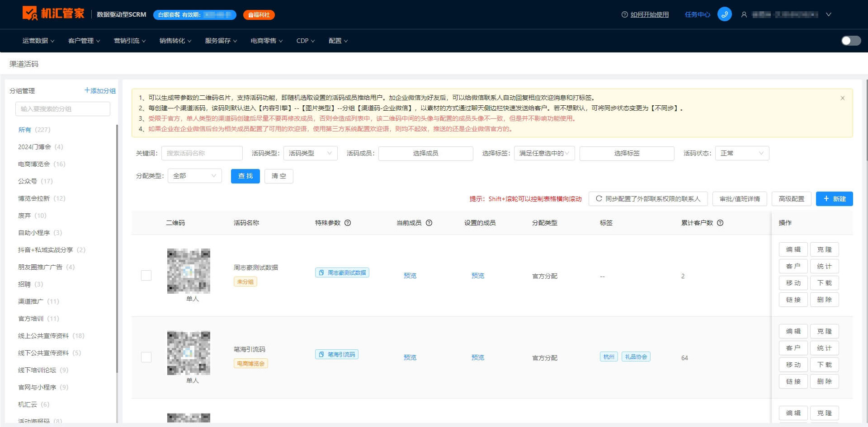
Task: Open the 运营数据 menu
Action: click(x=38, y=41)
